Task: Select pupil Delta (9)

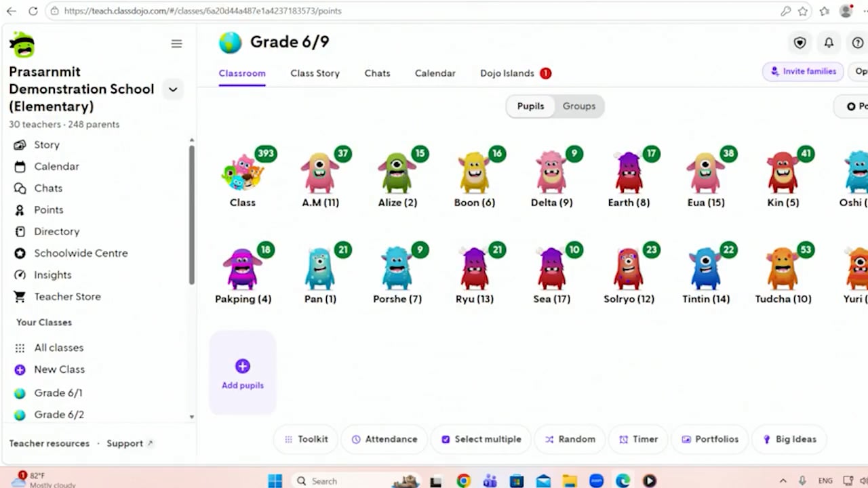Action: (552, 178)
